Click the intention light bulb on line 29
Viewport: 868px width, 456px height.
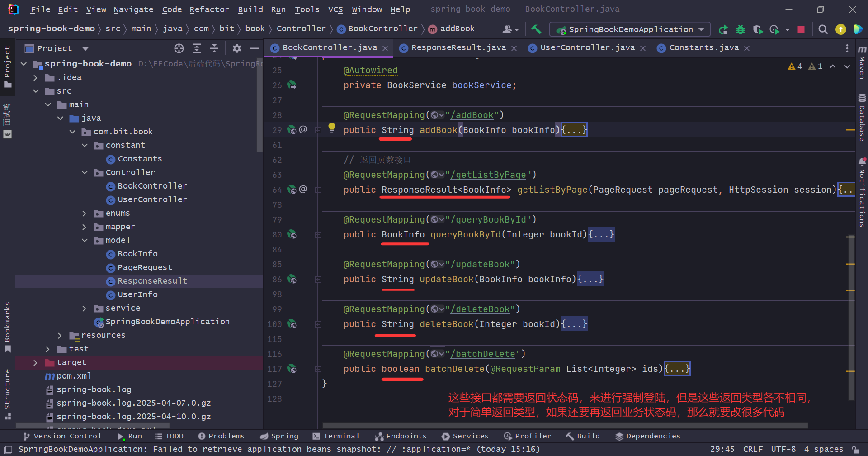pyautogui.click(x=332, y=128)
